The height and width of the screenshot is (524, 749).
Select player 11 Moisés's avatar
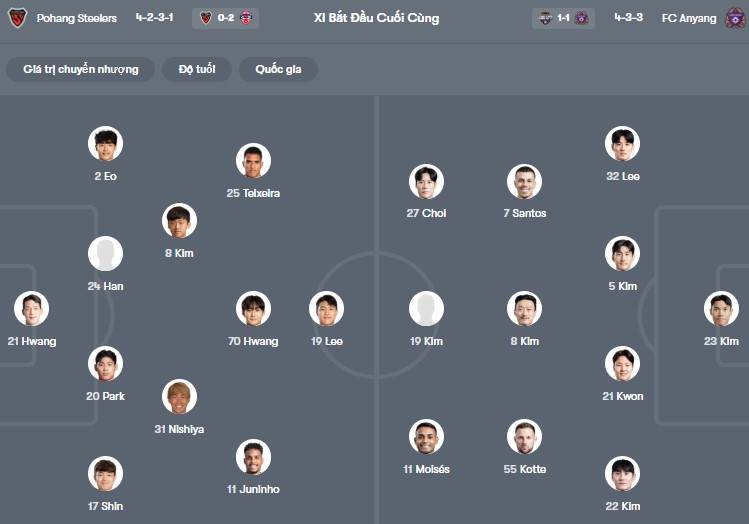pyautogui.click(x=426, y=437)
